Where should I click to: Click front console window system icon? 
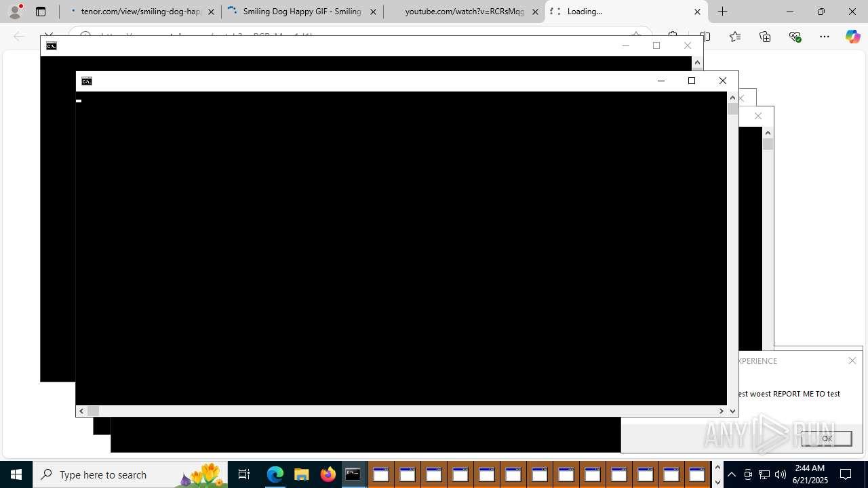point(87,81)
